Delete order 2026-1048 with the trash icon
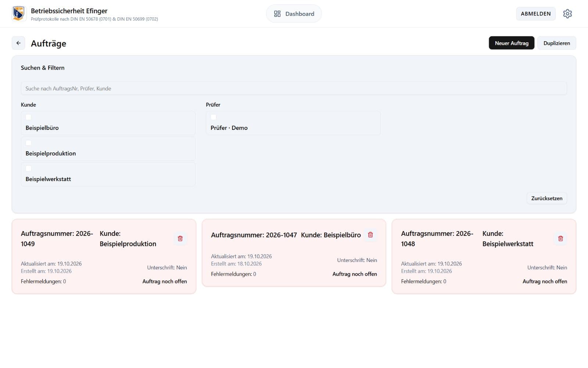588x368 pixels. pos(560,238)
